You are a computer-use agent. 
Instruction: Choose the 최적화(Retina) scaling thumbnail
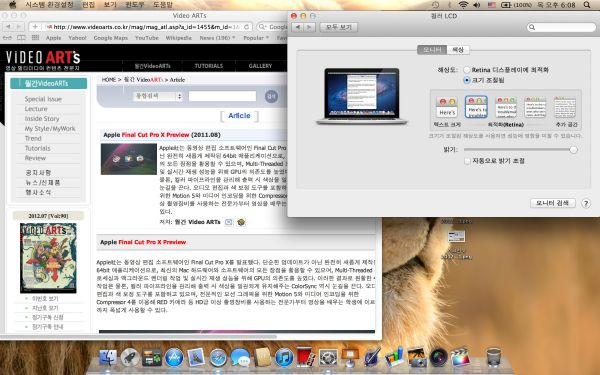tap(506, 107)
